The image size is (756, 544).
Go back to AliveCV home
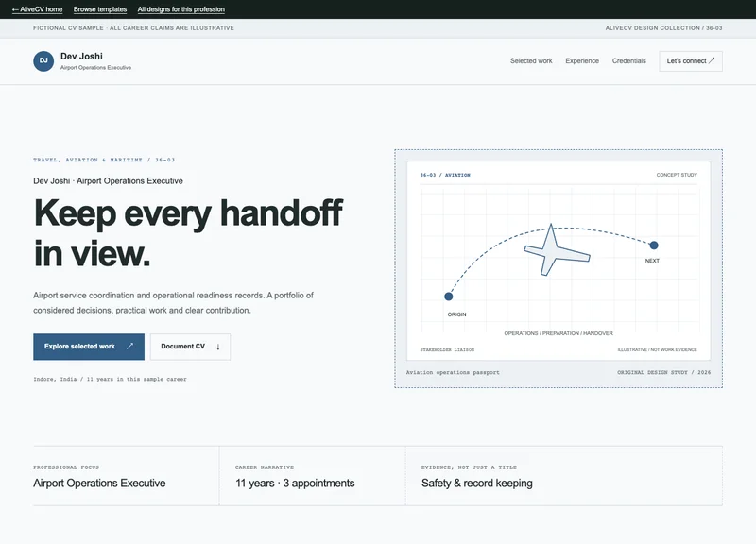37,9
